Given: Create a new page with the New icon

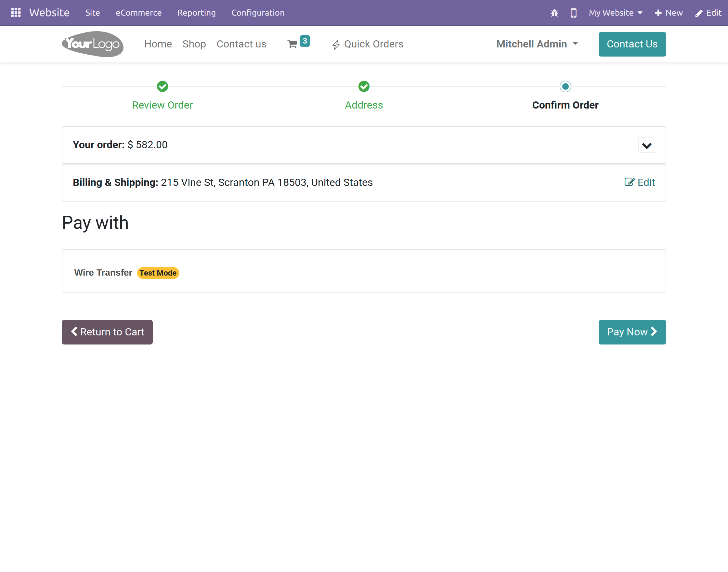Looking at the screenshot, I should [x=668, y=13].
